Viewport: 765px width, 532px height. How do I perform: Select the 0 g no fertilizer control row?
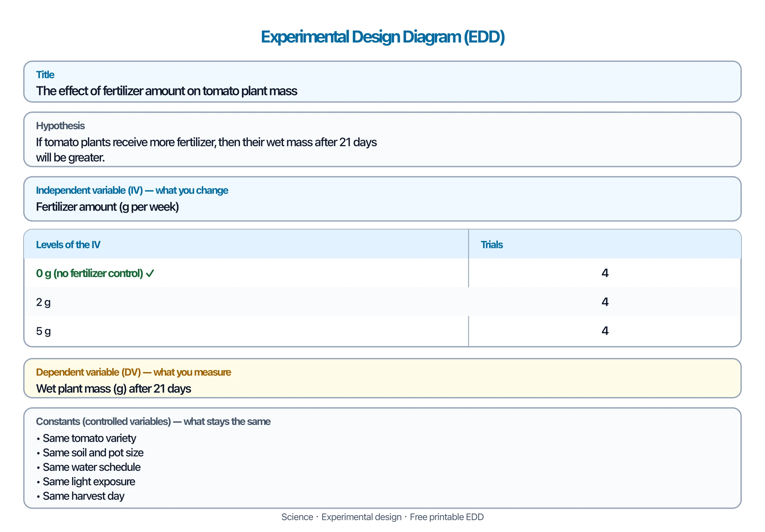pos(382,273)
